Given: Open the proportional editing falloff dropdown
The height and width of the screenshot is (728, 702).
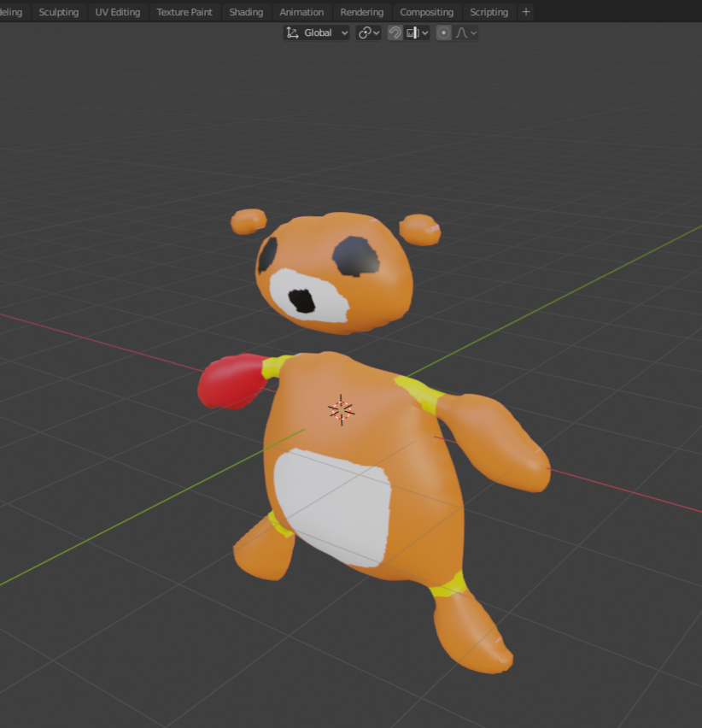Looking at the screenshot, I should tap(465, 33).
